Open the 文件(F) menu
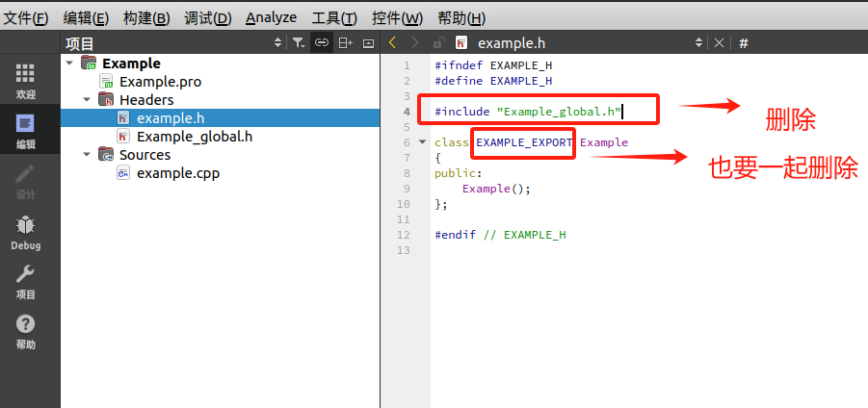Image resolution: width=868 pixels, height=408 pixels. 26,18
